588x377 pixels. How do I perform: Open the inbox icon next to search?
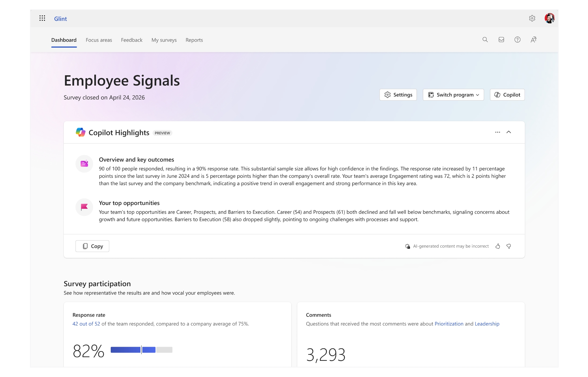coord(501,40)
